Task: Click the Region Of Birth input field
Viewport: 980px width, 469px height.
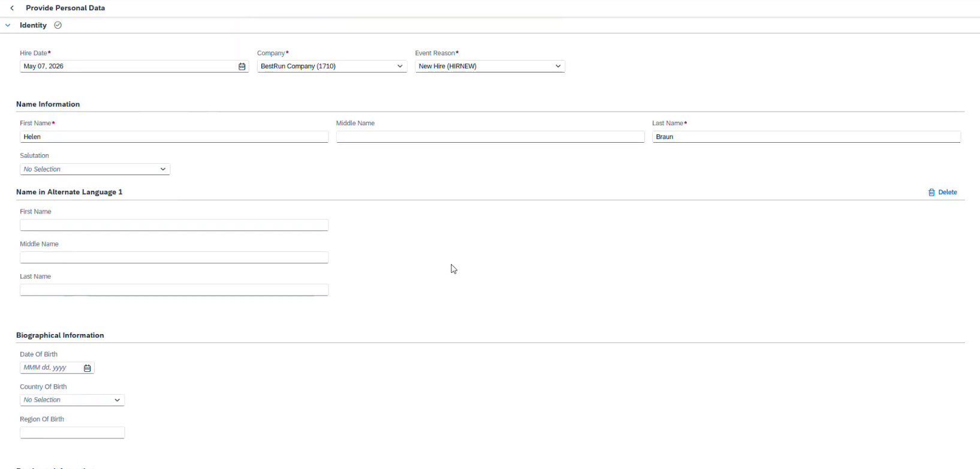Action: tap(72, 432)
